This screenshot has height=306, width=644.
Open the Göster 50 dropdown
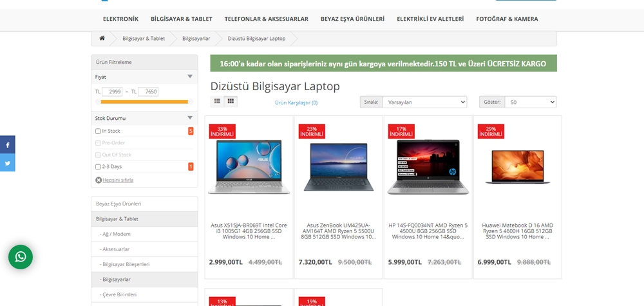pos(531,102)
